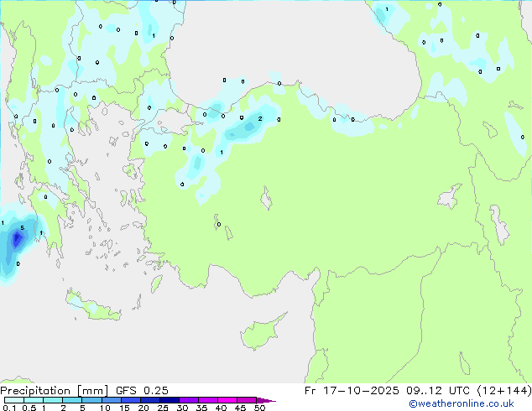Select the 45–50 mm legend color box
Image resolution: width=532 pixels, height=411 pixels.
[247, 400]
